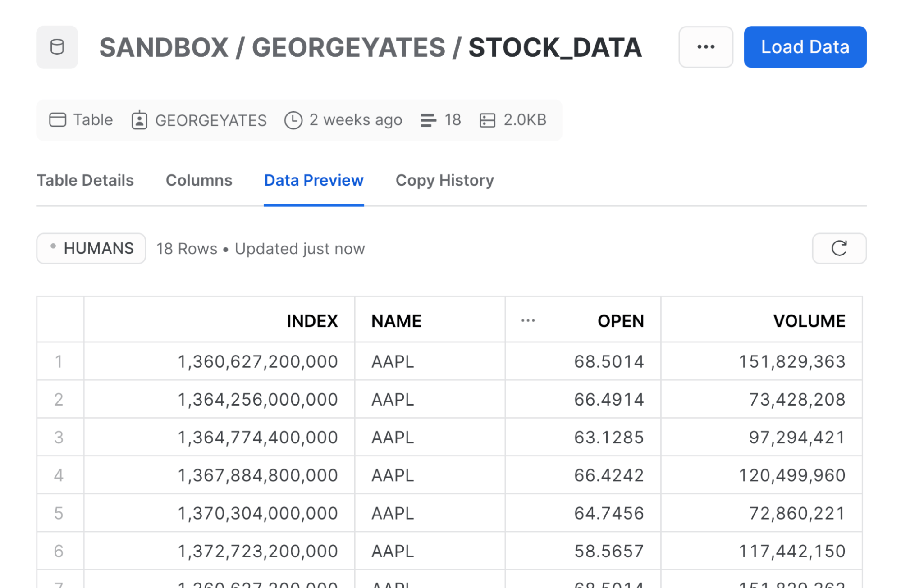Viewport: 901px width, 588px height.
Task: Click the row count lines icon
Action: pyautogui.click(x=428, y=120)
